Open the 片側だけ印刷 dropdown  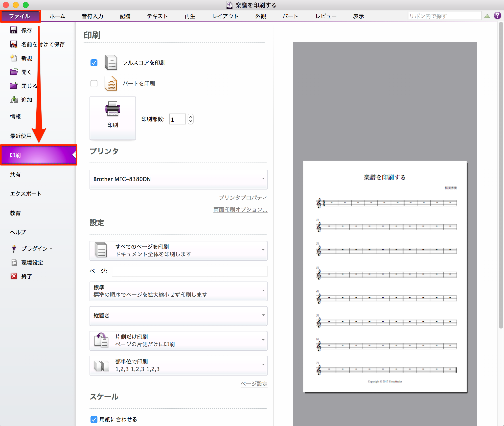[178, 340]
